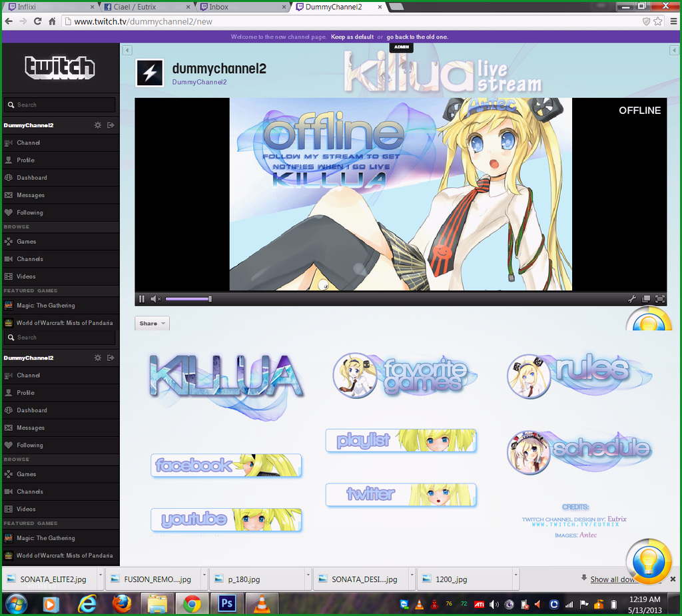
Task: Open the wrench settings icon in video player
Action: (632, 299)
